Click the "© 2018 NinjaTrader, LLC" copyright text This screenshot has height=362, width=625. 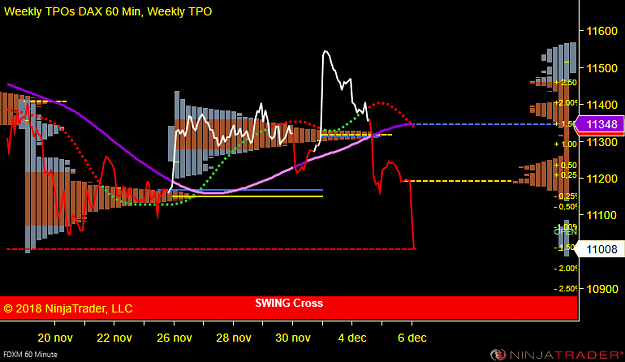(x=68, y=309)
